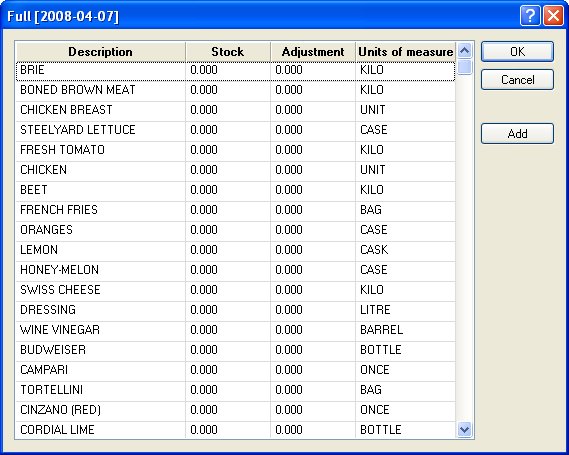The height and width of the screenshot is (455, 569).
Task: Click the Help question mark icon
Action: click(x=530, y=16)
